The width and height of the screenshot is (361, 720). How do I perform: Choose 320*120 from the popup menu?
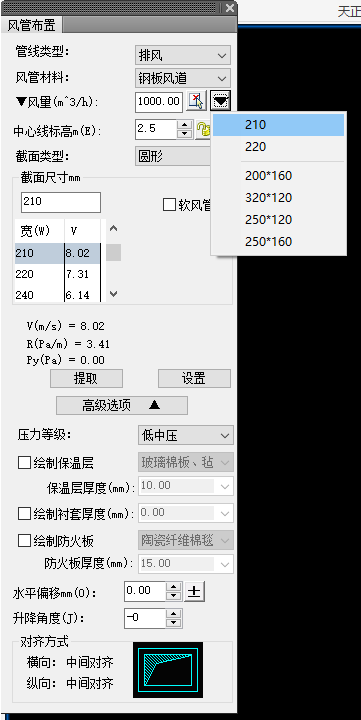pyautogui.click(x=278, y=197)
